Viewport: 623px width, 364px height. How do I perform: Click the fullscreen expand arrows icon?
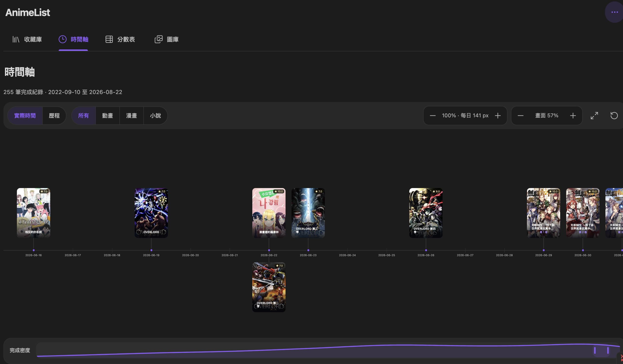point(594,116)
